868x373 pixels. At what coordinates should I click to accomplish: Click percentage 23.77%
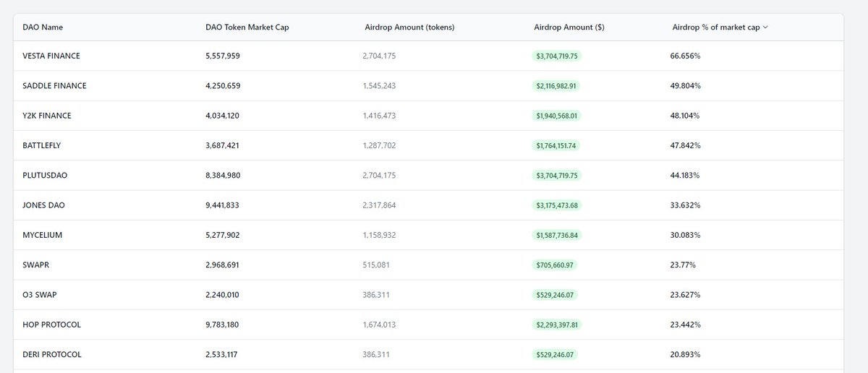point(684,265)
